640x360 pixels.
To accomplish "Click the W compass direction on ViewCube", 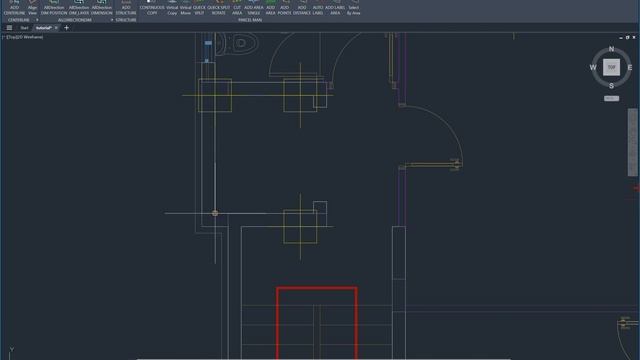I will pos(593,67).
